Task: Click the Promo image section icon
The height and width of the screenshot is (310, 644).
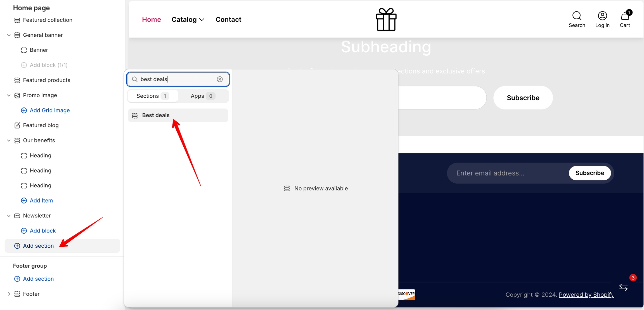Action: click(x=17, y=95)
